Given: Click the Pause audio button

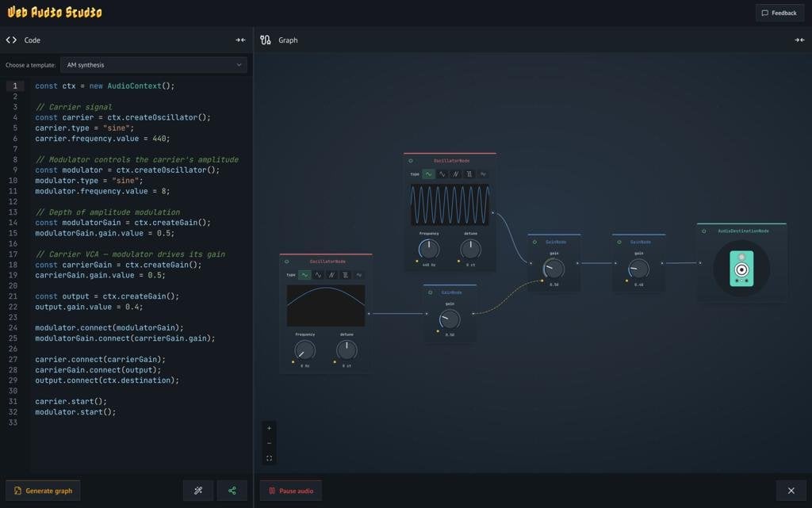Looking at the screenshot, I should (290, 491).
